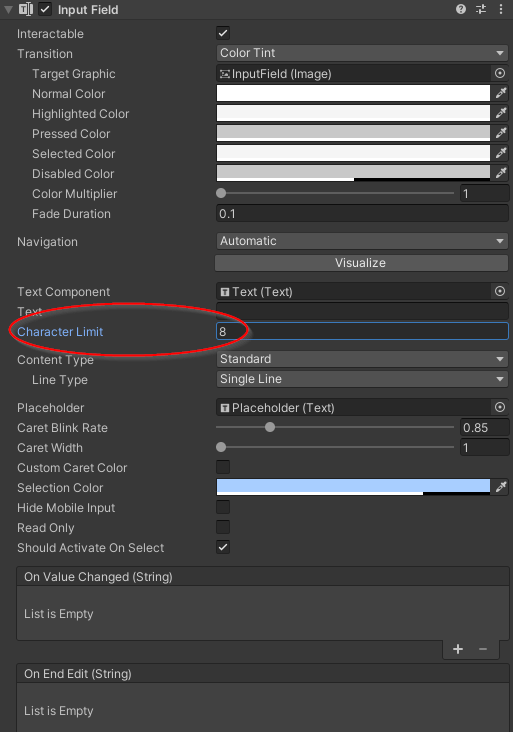Screen dimensions: 513x732
Task: Open the component three-dot options menu
Action: point(501,9)
